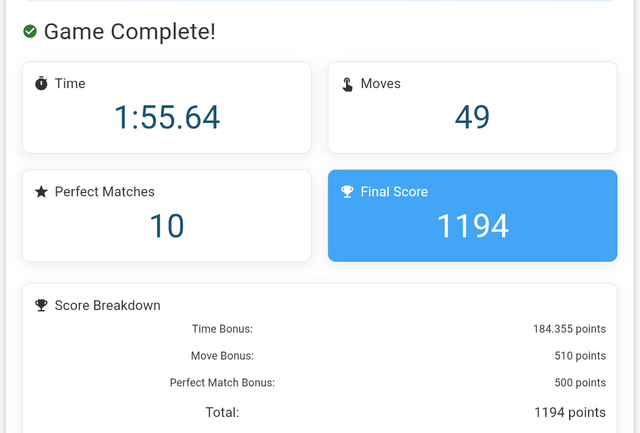Click the trophy icon beside Score Breakdown
The width and height of the screenshot is (640, 433).
[41, 305]
